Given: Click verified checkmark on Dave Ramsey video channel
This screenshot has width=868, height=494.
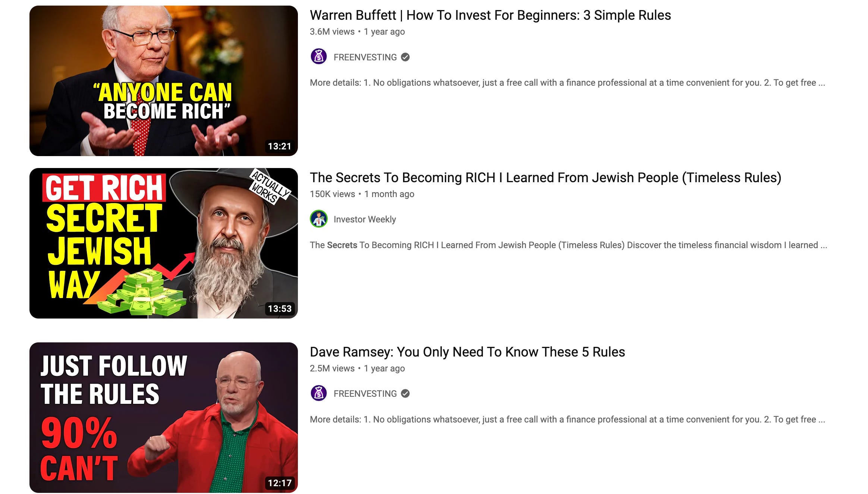Looking at the screenshot, I should 405,393.
